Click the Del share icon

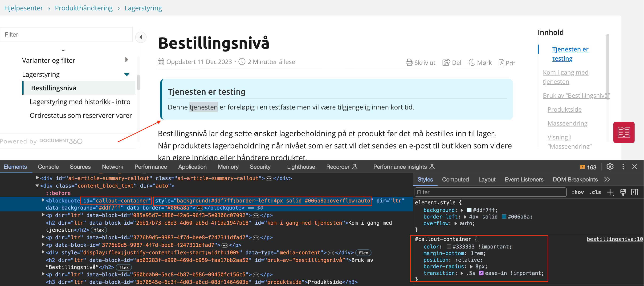tap(446, 62)
